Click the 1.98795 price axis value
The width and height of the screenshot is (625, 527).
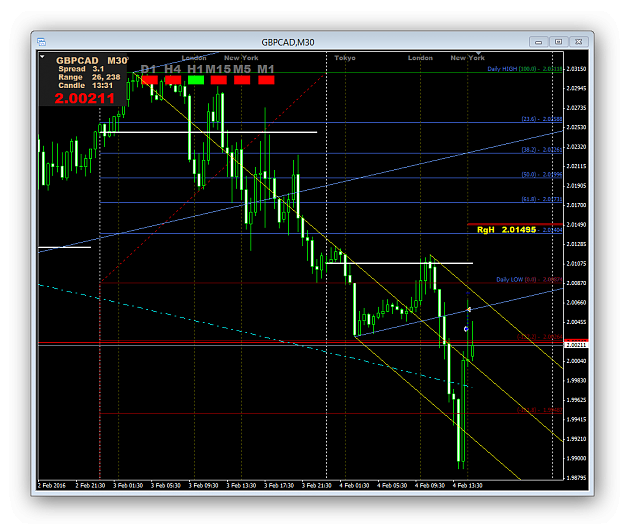point(576,478)
